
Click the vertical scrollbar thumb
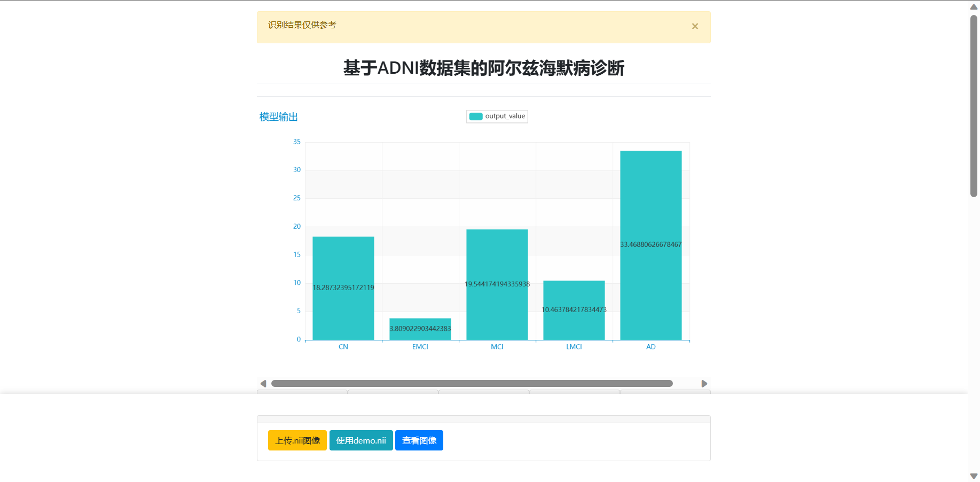coord(974,102)
